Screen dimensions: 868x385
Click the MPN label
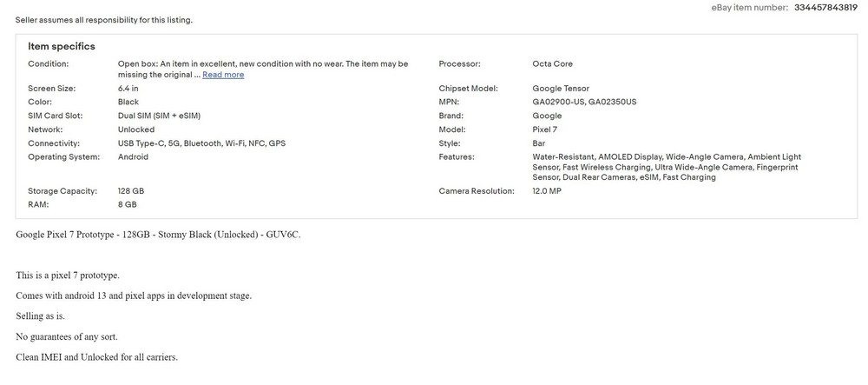pyautogui.click(x=449, y=102)
